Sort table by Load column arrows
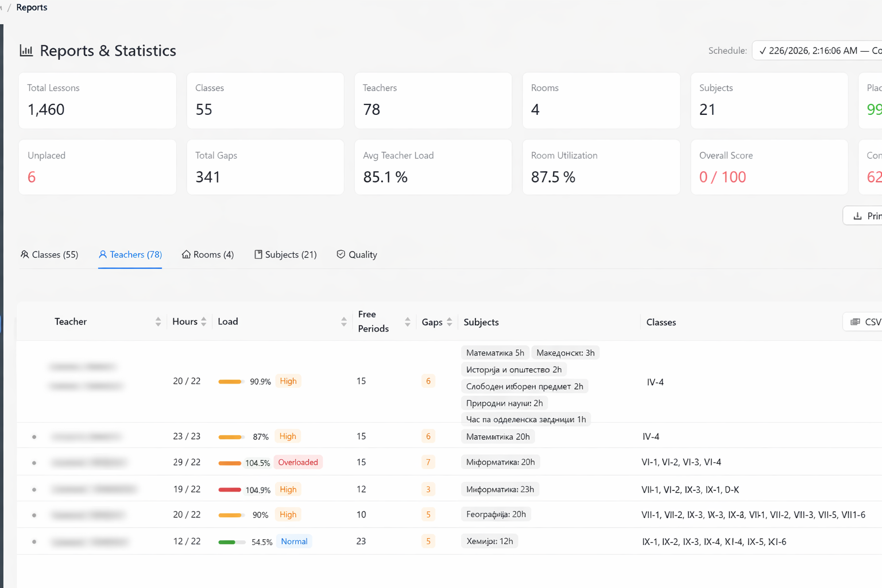The width and height of the screenshot is (882, 588). pos(344,322)
